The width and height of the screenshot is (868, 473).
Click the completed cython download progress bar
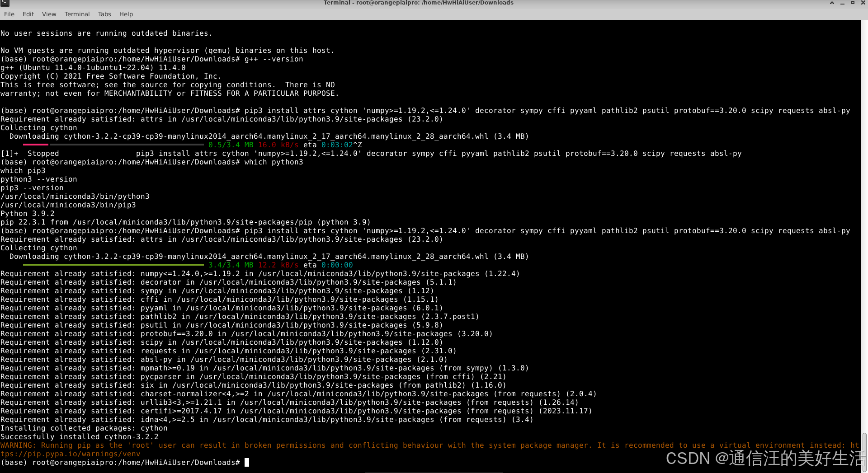point(113,265)
